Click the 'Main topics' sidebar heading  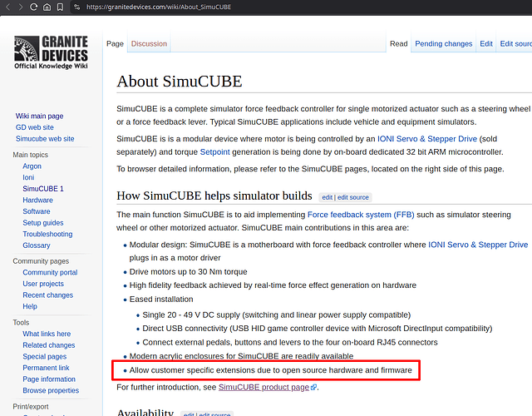pos(31,155)
